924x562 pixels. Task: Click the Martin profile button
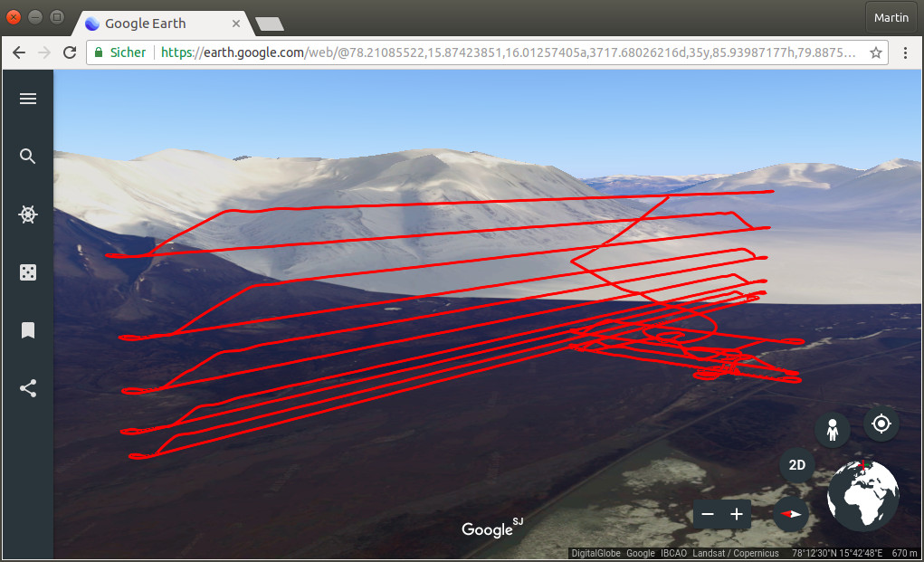coord(891,18)
